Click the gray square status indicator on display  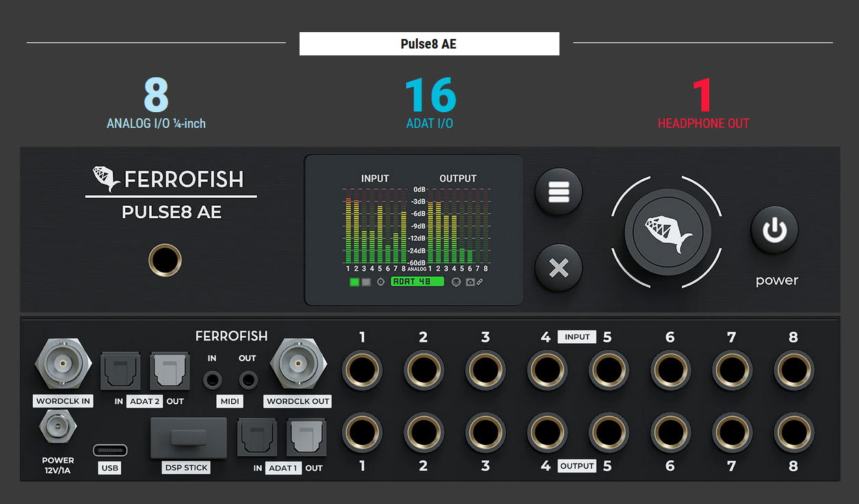(366, 282)
